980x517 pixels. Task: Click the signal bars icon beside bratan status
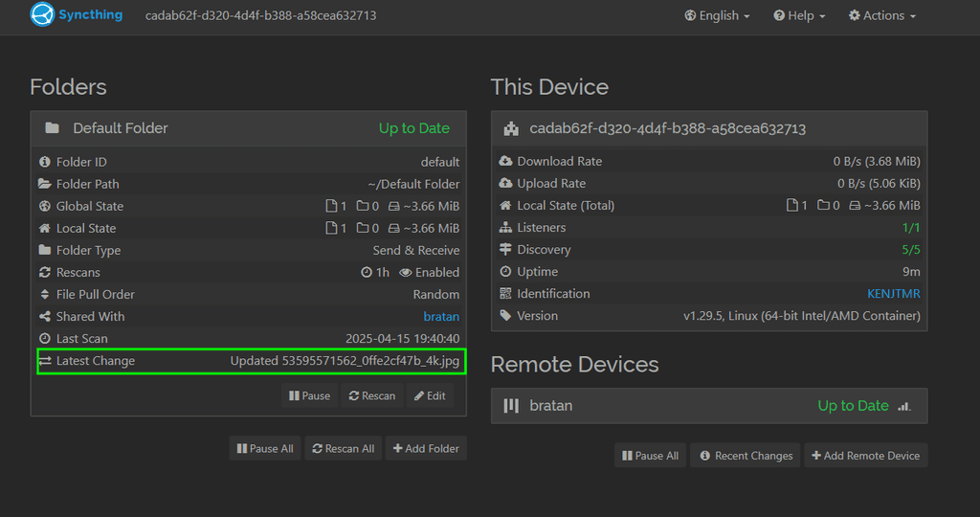click(904, 406)
